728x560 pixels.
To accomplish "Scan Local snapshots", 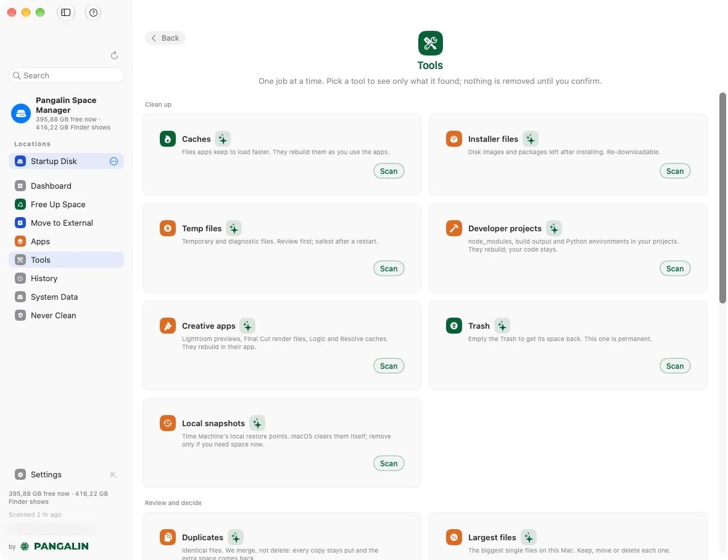I will coord(389,464).
